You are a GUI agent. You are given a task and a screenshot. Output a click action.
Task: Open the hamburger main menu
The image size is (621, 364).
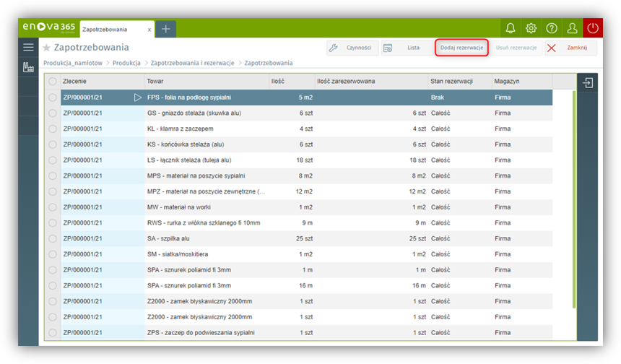click(x=29, y=47)
